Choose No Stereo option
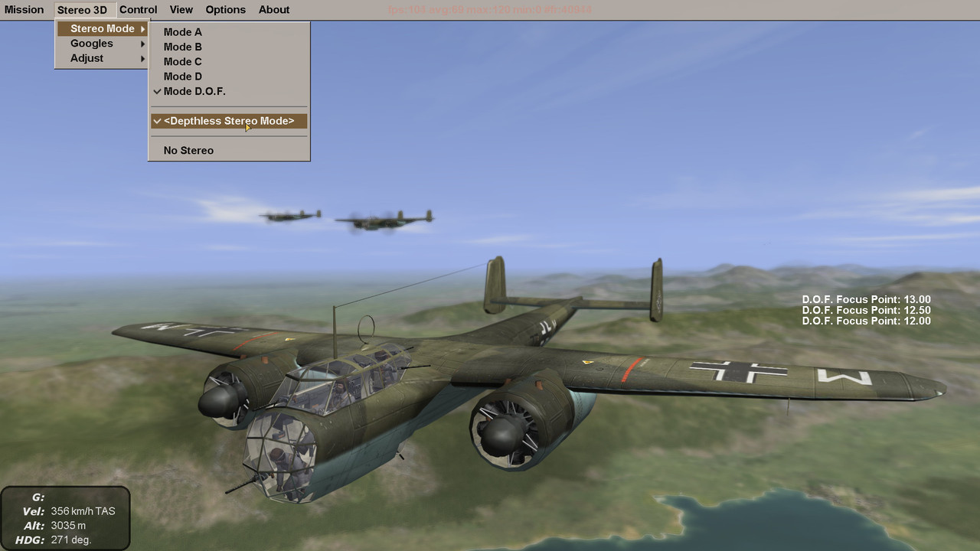This screenshot has height=551, width=980. click(229, 151)
